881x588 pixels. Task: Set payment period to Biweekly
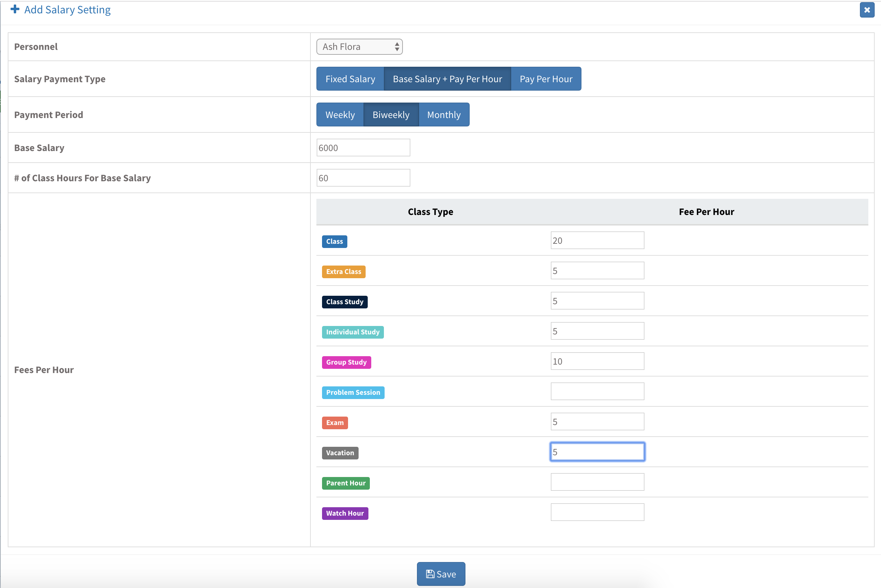coord(391,115)
